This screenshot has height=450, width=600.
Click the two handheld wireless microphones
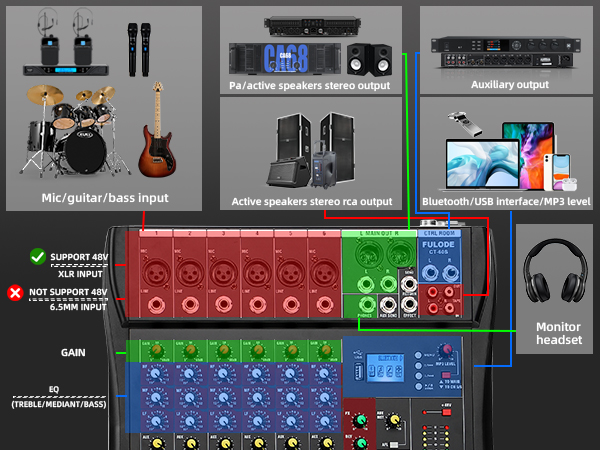pos(139,49)
